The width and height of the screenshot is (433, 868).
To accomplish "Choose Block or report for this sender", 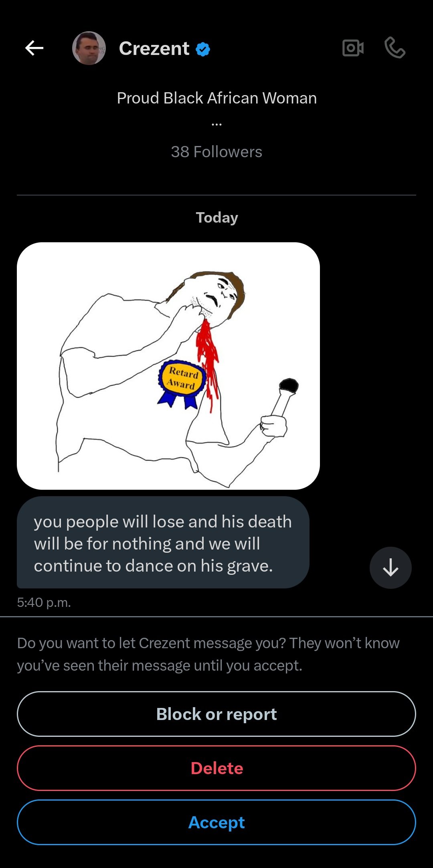I will click(x=216, y=714).
